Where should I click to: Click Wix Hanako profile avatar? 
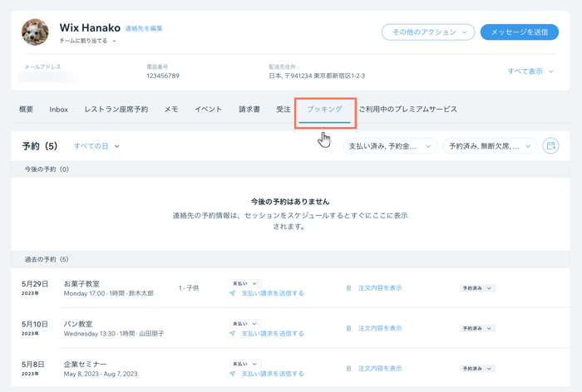(35, 32)
